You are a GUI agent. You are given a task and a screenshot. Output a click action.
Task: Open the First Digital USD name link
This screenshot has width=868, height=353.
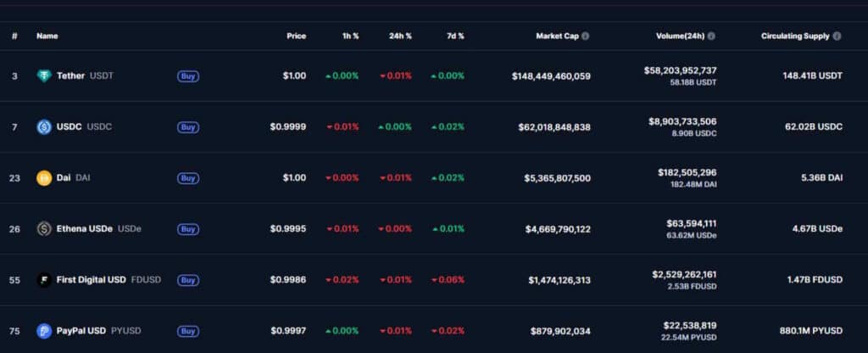92,280
